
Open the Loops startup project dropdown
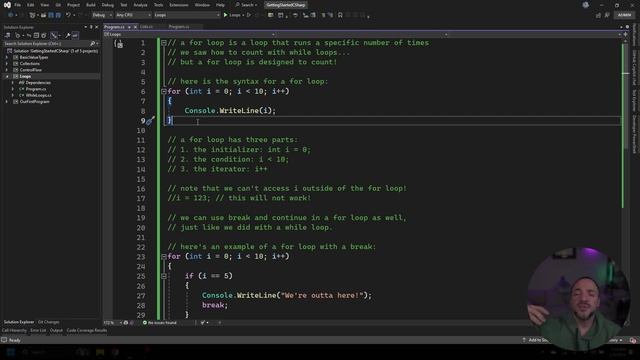[187, 15]
